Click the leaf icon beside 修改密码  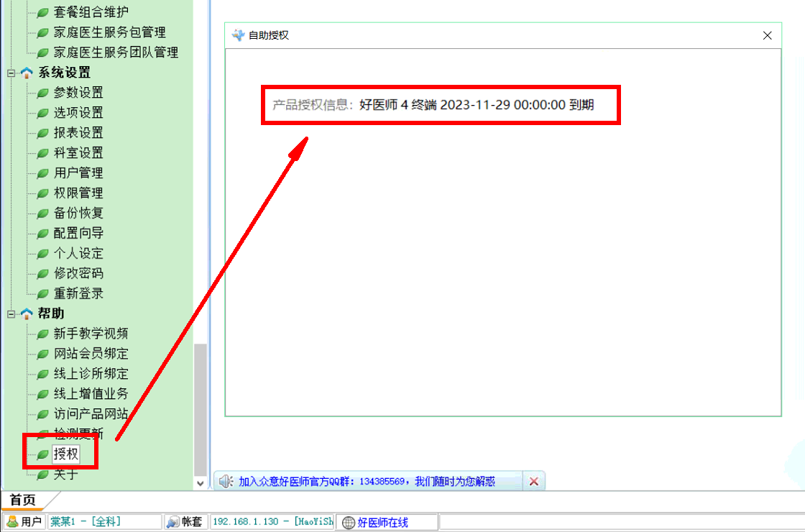point(42,274)
